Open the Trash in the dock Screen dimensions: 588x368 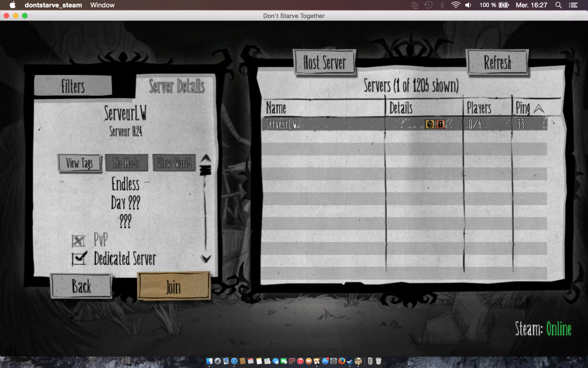click(378, 361)
